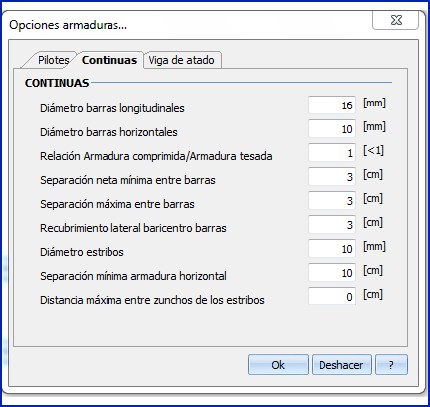This screenshot has width=430, height=407.
Task: Edit the Recubrimiento lateral baricentro barras value
Action: click(x=332, y=225)
